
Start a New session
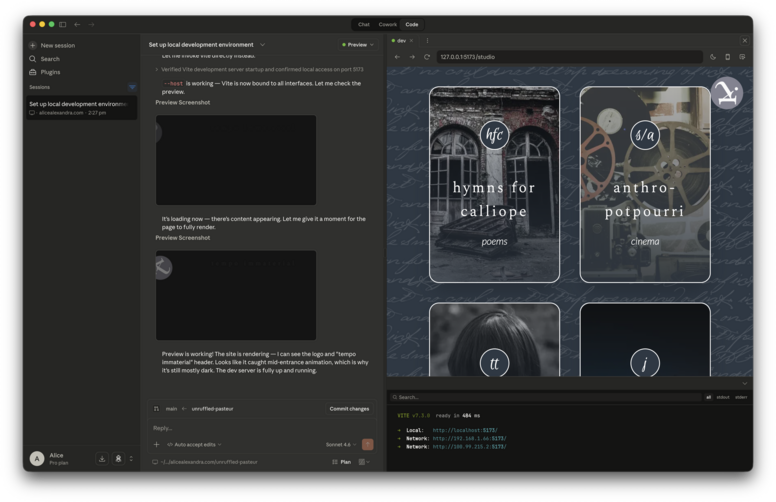click(x=52, y=45)
